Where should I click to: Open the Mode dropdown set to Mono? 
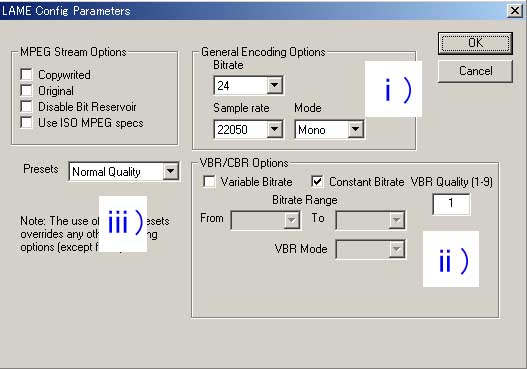[329, 129]
